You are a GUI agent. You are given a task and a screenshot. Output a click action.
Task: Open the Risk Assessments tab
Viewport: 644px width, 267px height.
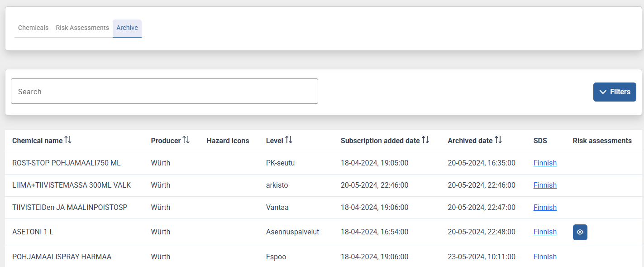coord(82,28)
